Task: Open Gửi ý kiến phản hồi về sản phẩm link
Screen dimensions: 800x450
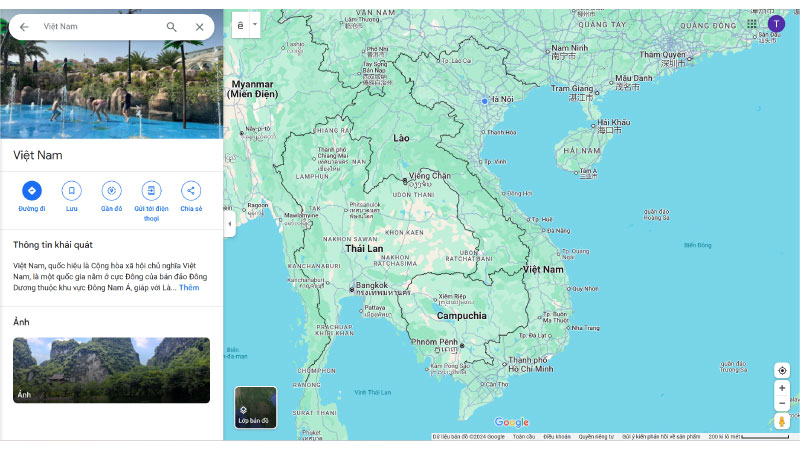Action: coord(661,437)
